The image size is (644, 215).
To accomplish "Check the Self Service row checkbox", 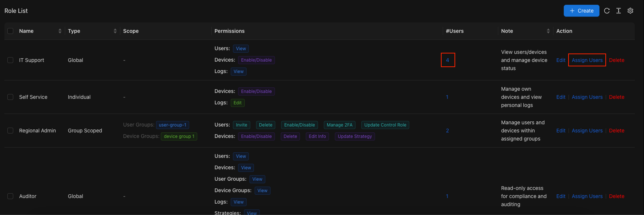I will 10,97.
